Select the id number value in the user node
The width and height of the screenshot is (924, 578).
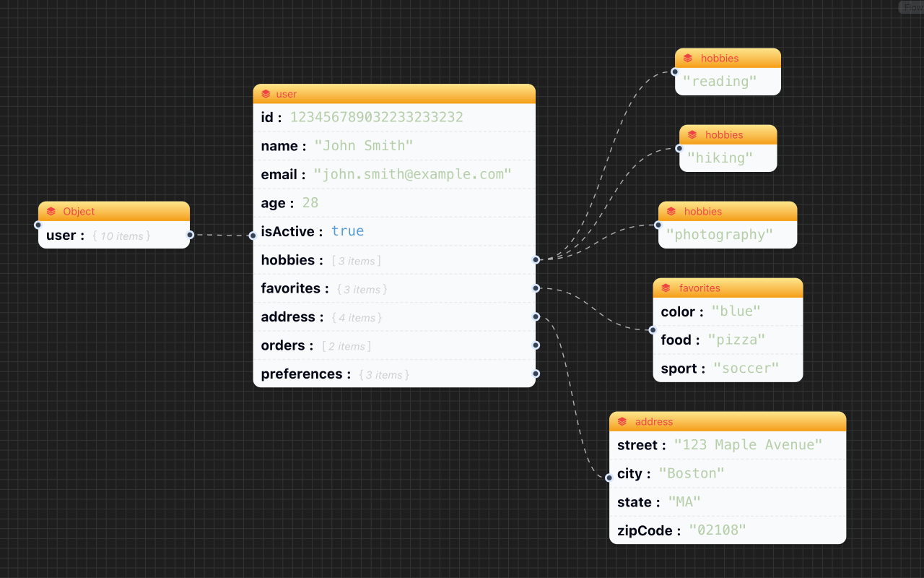(x=376, y=117)
